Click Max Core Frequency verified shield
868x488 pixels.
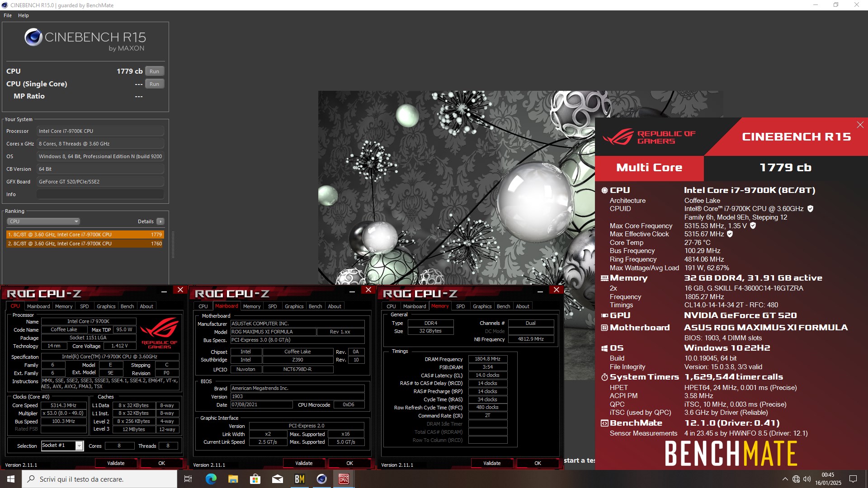pos(753,225)
